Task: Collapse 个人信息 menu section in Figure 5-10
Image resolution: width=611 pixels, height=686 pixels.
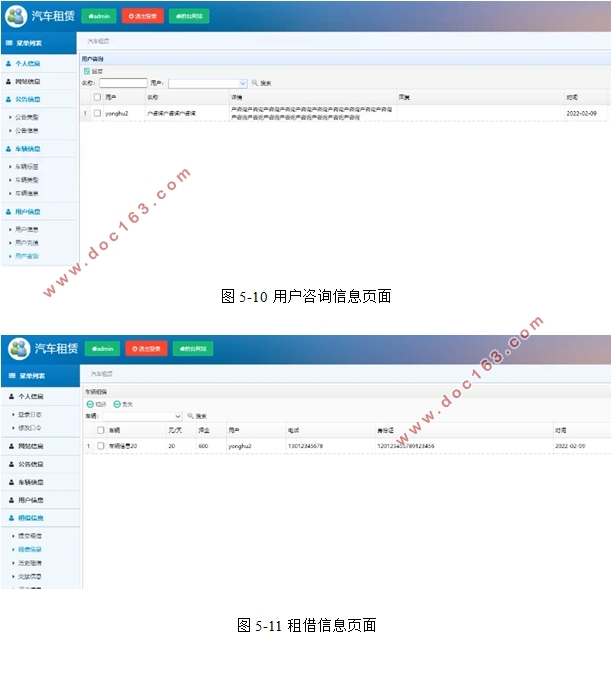Action: pyautogui.click(x=38, y=63)
